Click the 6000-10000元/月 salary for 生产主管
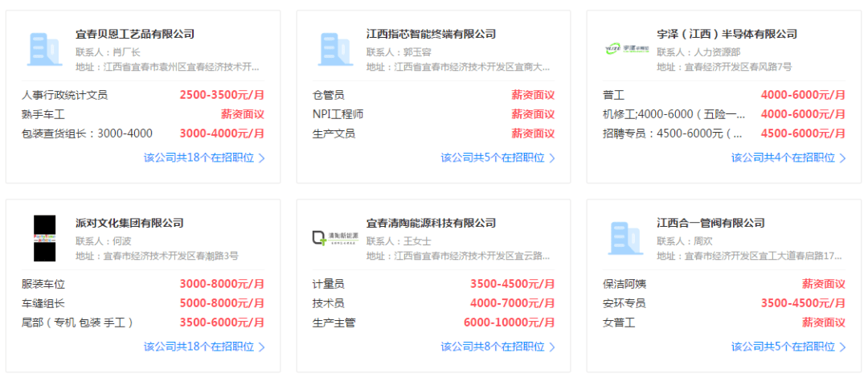Viewport: 868px width, 378px height. (510, 323)
